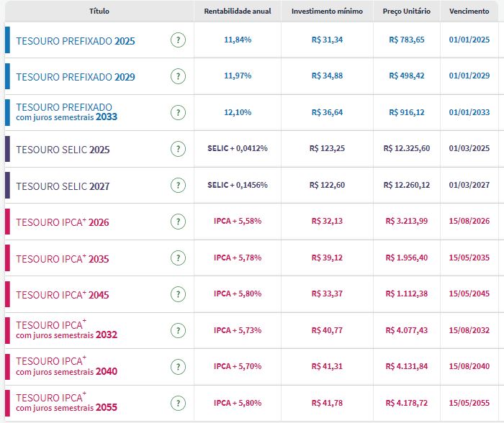Click help icon for Tesouro Prefixado 2025
This screenshot has height=423, width=504.
[x=178, y=40]
